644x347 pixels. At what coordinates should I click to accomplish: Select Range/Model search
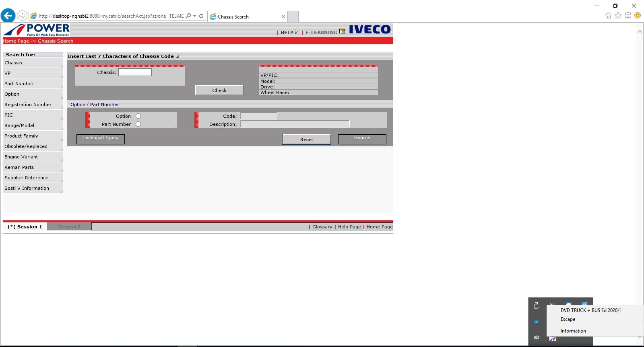[33, 125]
